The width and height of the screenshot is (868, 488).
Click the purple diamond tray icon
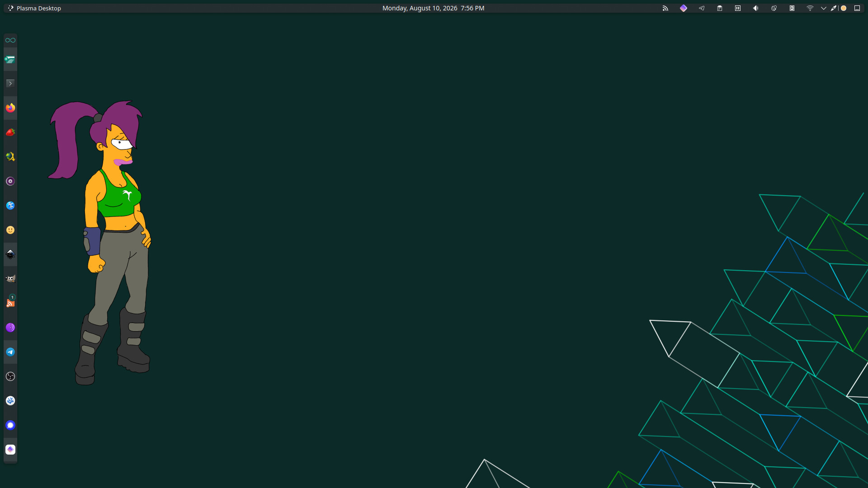pyautogui.click(x=684, y=8)
